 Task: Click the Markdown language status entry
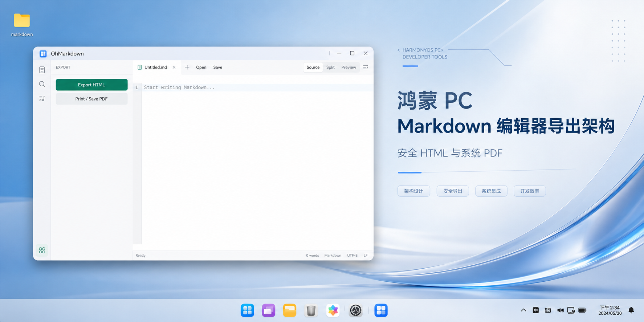pos(333,256)
